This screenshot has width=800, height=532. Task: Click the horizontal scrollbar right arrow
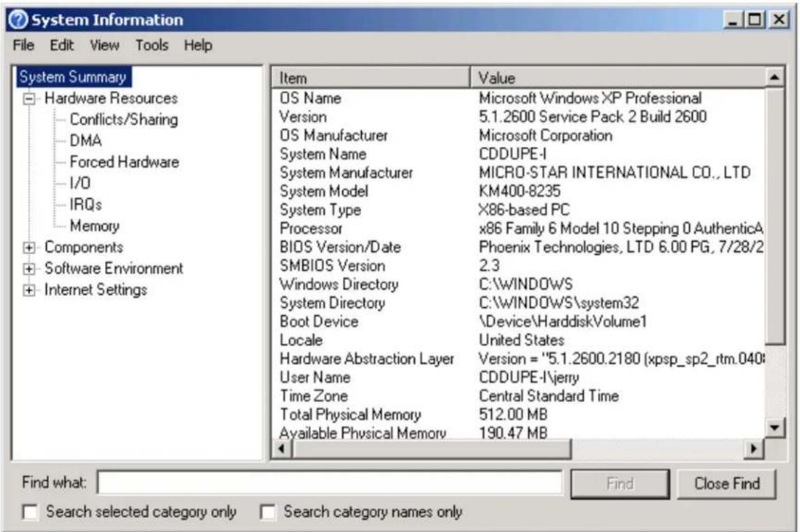click(753, 449)
